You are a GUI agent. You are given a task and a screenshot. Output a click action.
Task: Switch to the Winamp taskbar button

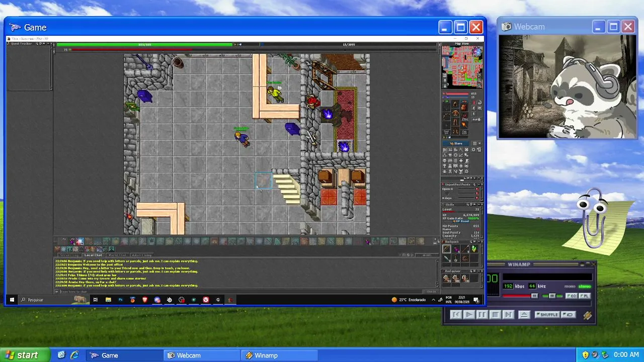pyautogui.click(x=280, y=355)
